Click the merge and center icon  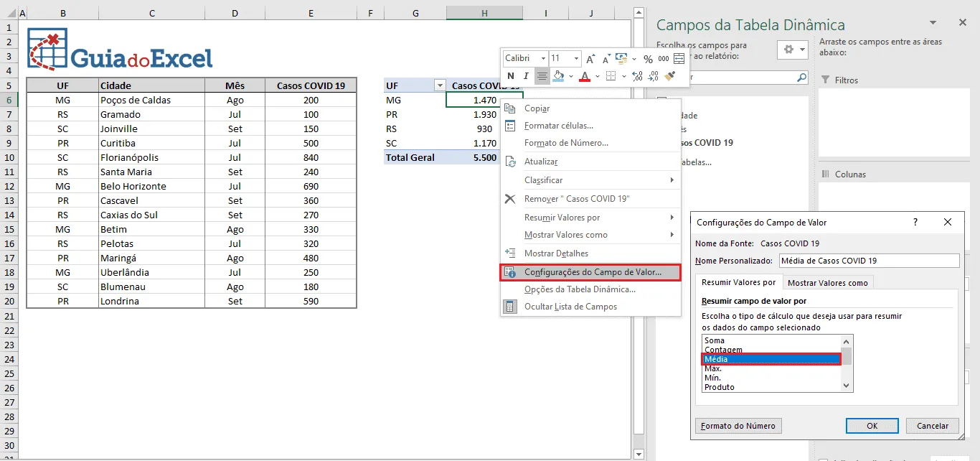679,59
